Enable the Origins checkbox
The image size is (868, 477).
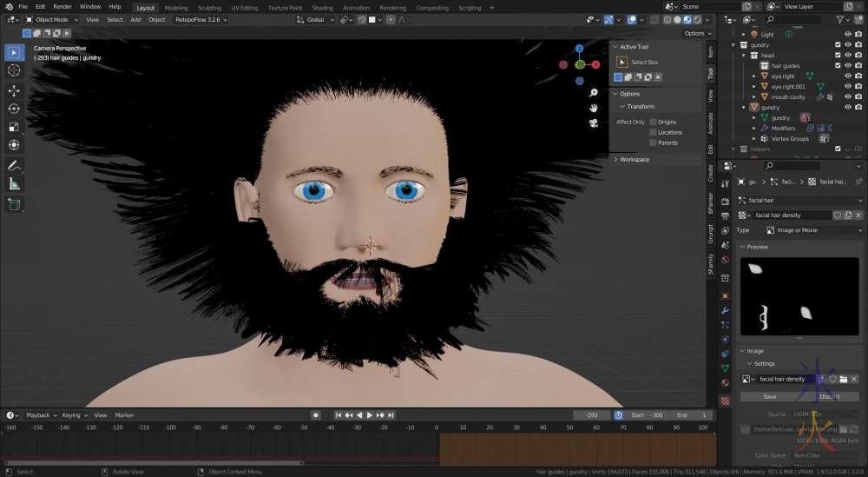click(653, 122)
